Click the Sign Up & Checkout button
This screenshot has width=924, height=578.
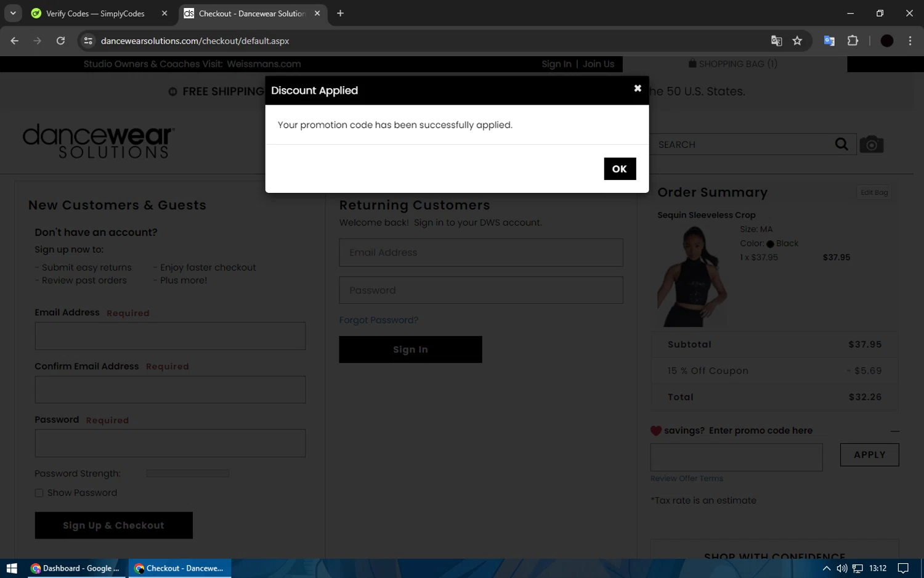tap(113, 526)
